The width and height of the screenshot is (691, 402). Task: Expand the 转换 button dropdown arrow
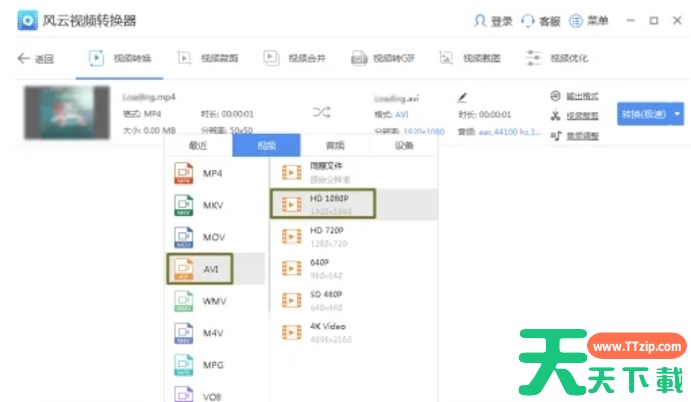(677, 114)
